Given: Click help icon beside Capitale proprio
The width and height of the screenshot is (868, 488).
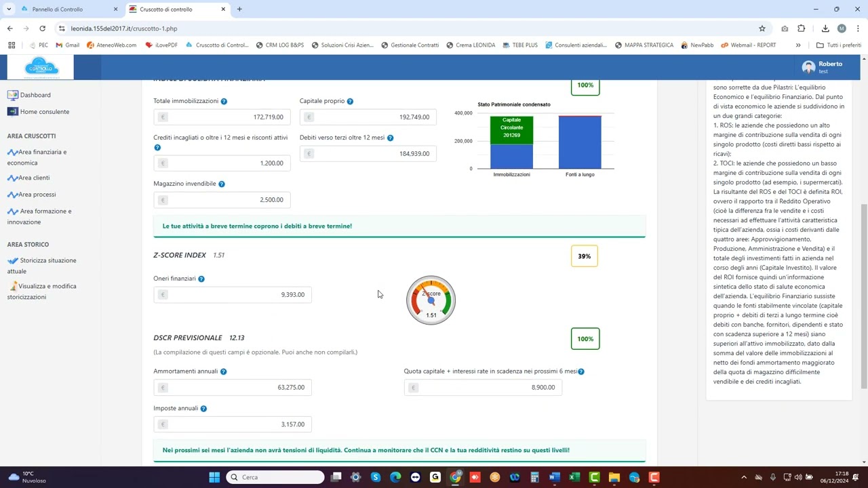Looking at the screenshot, I should pos(350,102).
